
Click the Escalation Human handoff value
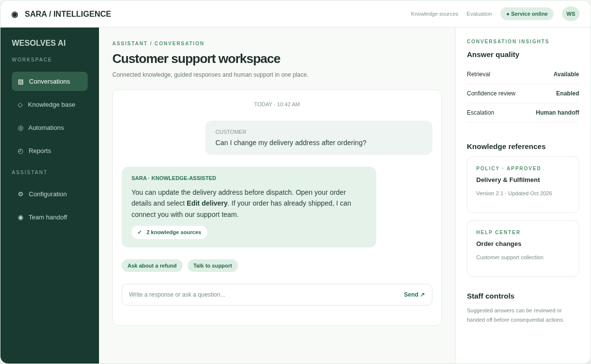tap(558, 113)
